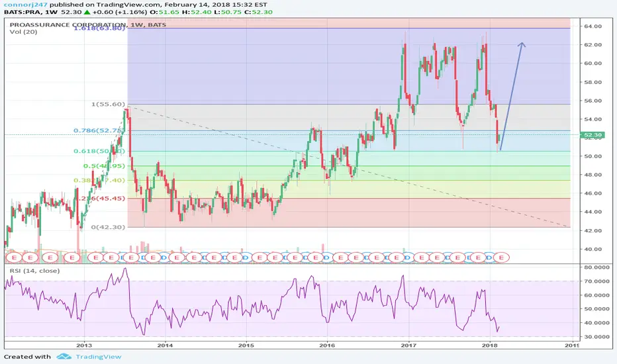
Task: Click the 2018 time axis label
Action: tap(490, 345)
